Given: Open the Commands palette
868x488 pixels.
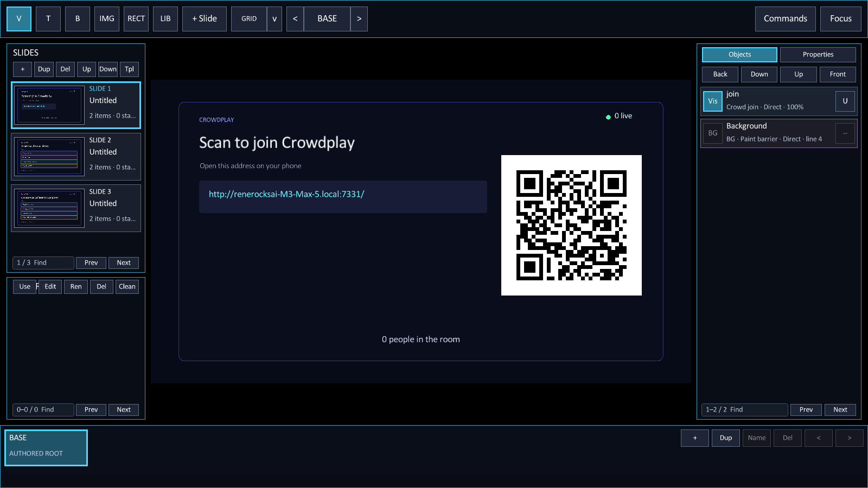Looking at the screenshot, I should pyautogui.click(x=786, y=19).
